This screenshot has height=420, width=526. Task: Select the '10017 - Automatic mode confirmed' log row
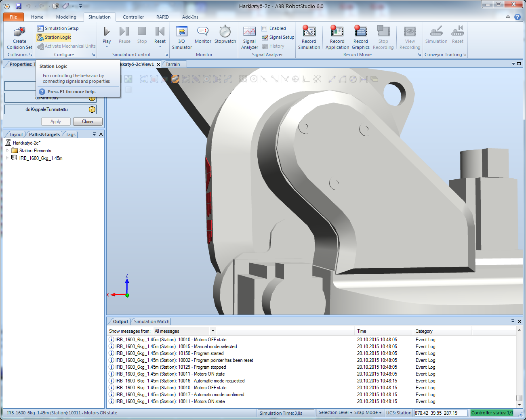pos(311,395)
